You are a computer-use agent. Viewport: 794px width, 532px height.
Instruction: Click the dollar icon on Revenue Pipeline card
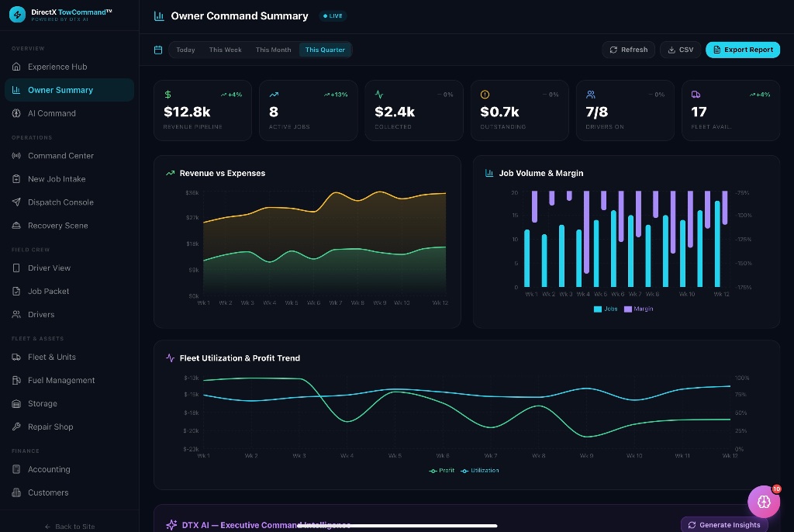coord(167,95)
